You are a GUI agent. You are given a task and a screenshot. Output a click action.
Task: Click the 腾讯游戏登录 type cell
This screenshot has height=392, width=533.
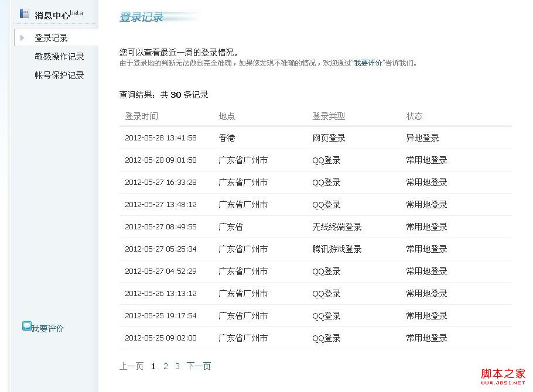point(337,249)
